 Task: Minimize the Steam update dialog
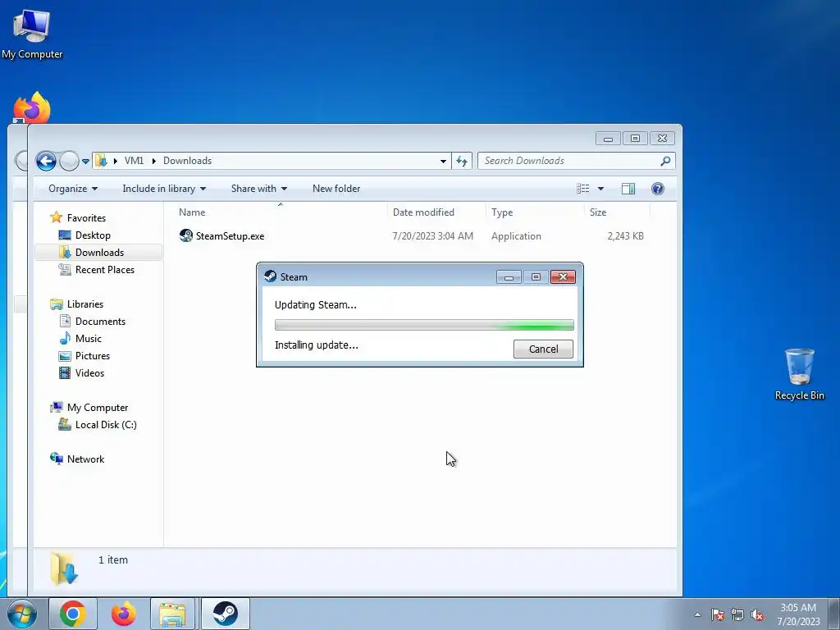(x=509, y=277)
